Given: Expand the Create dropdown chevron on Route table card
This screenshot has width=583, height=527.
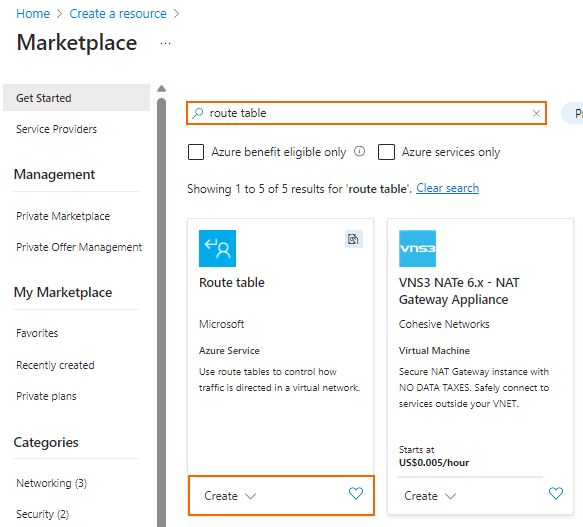Looking at the screenshot, I should coord(251,496).
